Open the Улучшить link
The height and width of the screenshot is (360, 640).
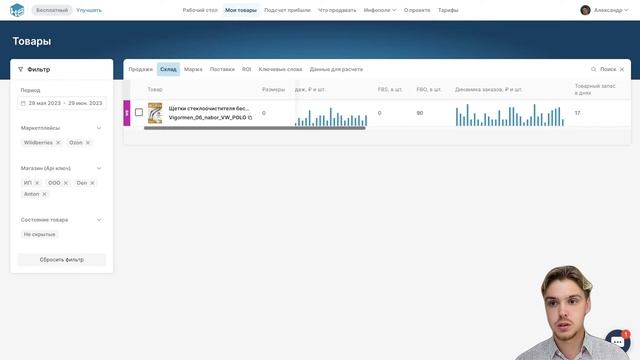point(89,10)
